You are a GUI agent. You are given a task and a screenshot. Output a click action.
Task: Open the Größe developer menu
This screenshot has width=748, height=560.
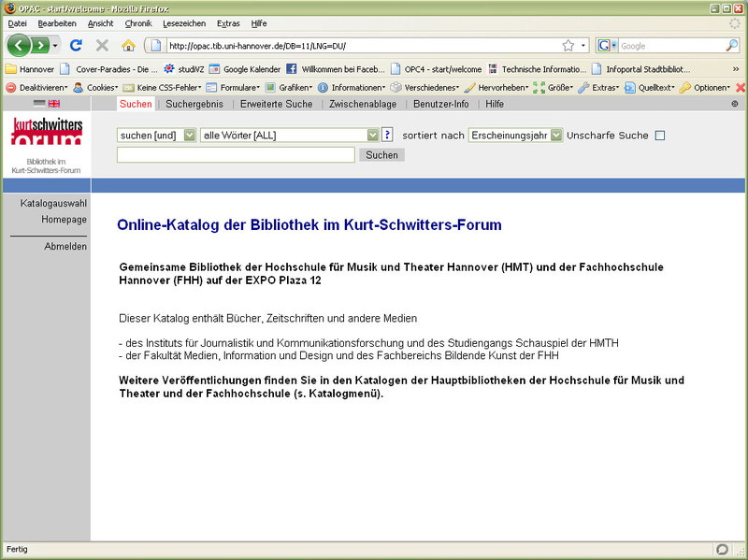554,87
